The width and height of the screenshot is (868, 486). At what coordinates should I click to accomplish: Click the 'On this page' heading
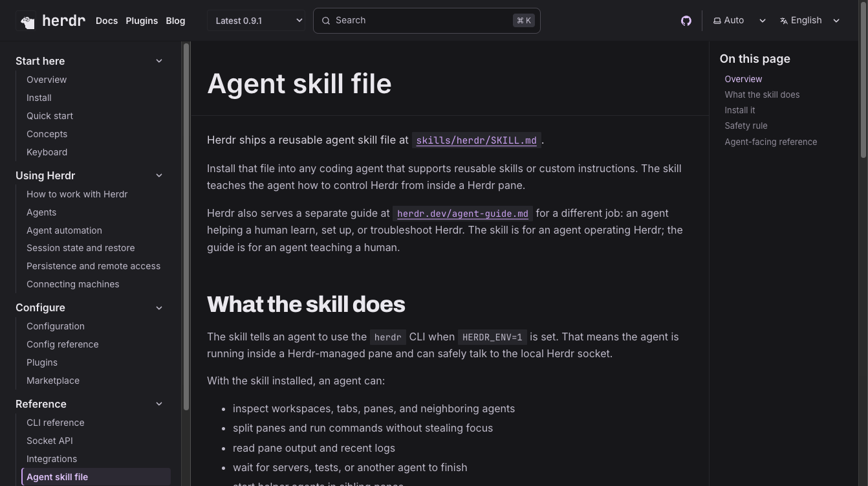click(x=755, y=59)
